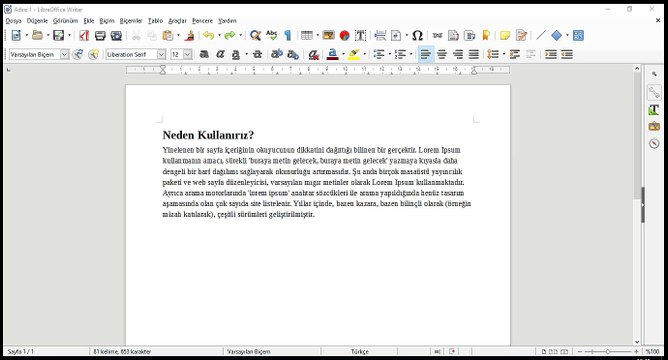
Task: Apply the yellow highlighting color
Action: 354,55
